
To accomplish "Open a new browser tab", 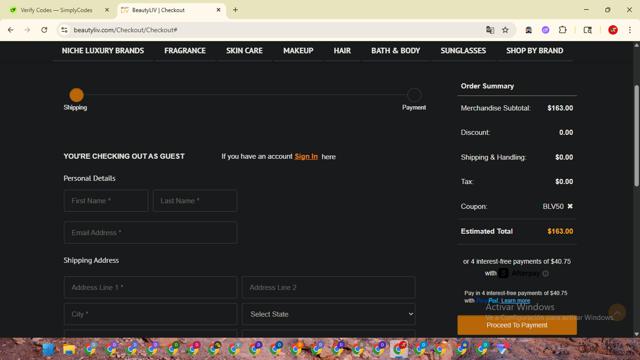I will click(x=235, y=10).
